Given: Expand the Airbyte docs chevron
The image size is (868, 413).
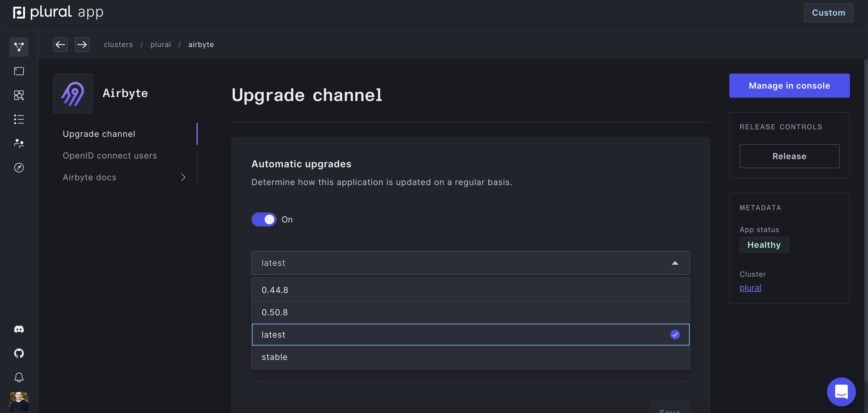Looking at the screenshot, I should tap(183, 177).
